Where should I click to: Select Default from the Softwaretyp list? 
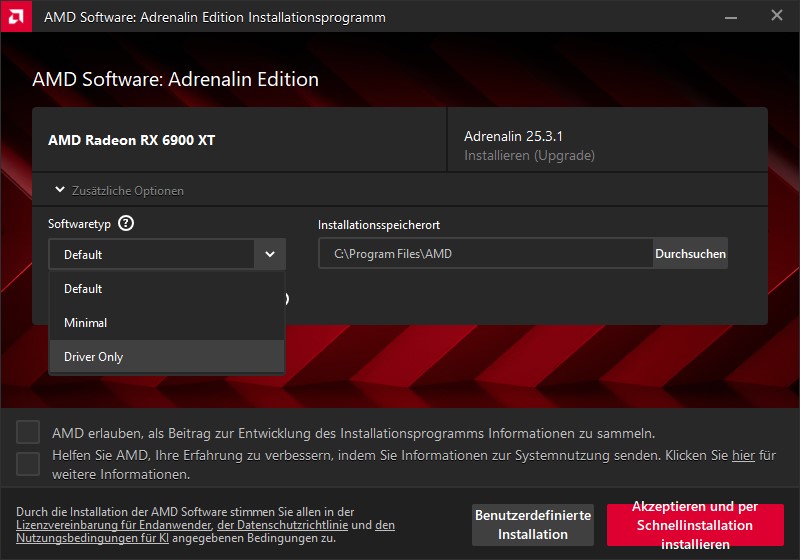click(x=166, y=289)
